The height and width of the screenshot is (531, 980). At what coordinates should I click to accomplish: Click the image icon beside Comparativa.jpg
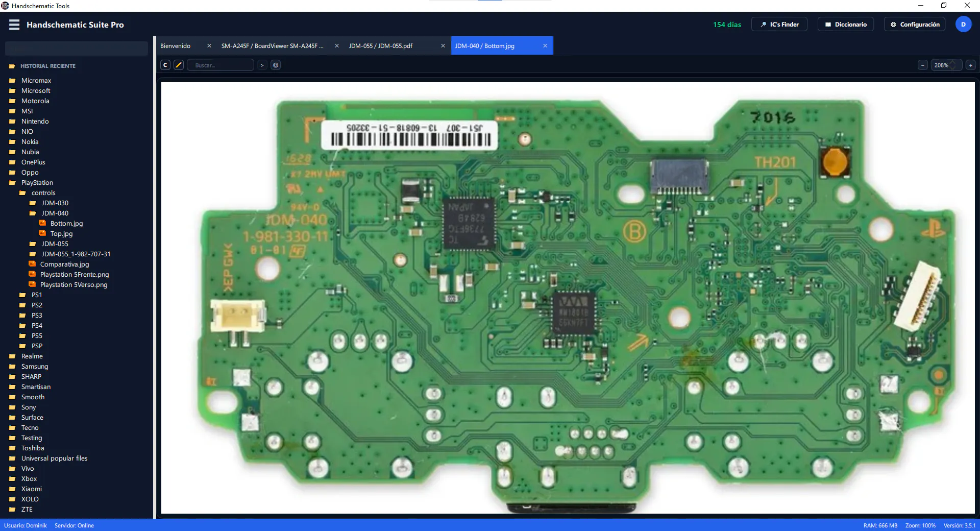32,264
